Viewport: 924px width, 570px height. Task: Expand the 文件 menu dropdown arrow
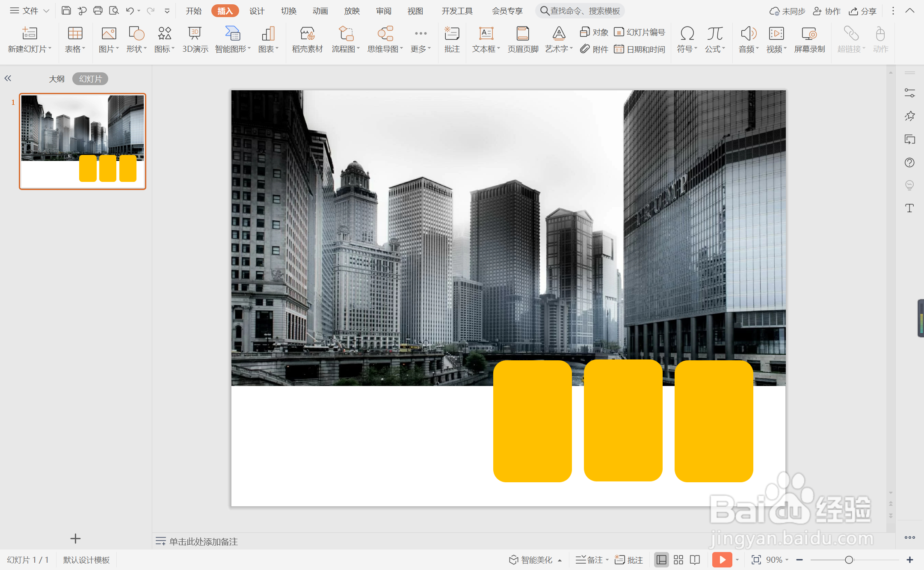pyautogui.click(x=47, y=11)
